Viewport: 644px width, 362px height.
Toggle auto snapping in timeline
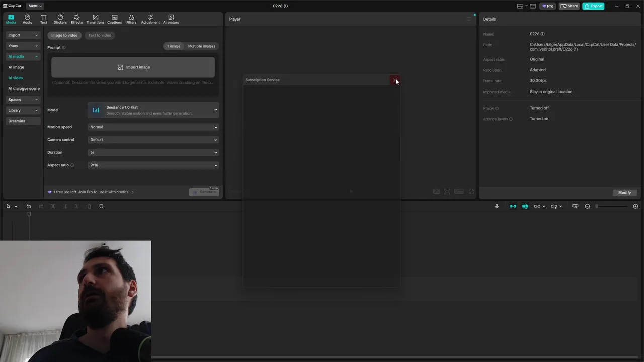pyautogui.click(x=525, y=206)
